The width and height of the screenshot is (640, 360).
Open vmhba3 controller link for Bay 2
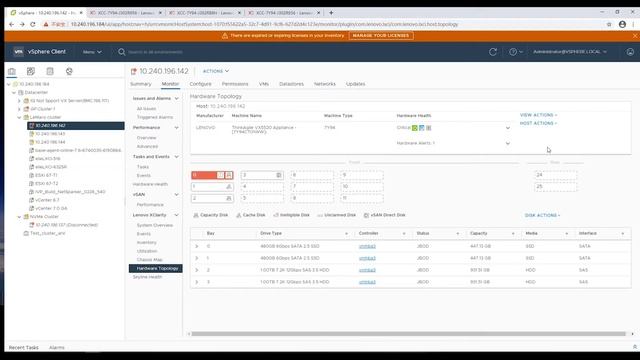(367, 270)
